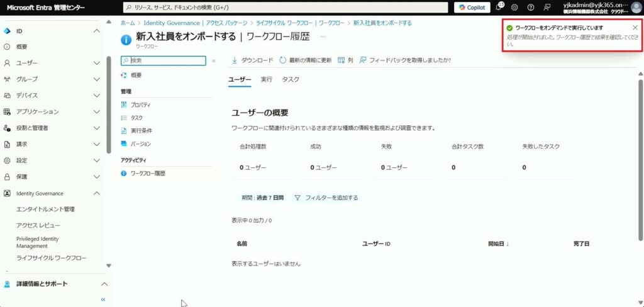This screenshot has height=307, width=644.
Task: Open the notifications bell icon
Action: pos(499,7)
